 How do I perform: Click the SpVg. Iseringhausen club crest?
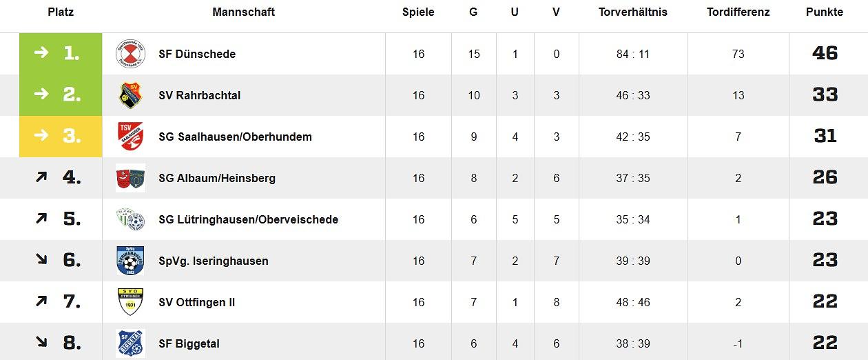pos(130,261)
